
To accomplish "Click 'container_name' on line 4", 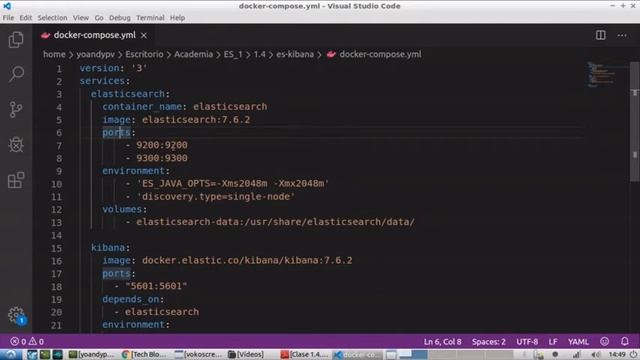I will pyautogui.click(x=142, y=107).
